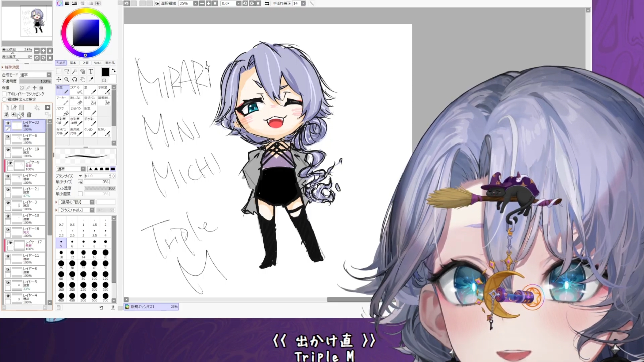Image resolution: width=644 pixels, height=362 pixels.
Task: Click the layer mask icon
Action: click(48, 107)
